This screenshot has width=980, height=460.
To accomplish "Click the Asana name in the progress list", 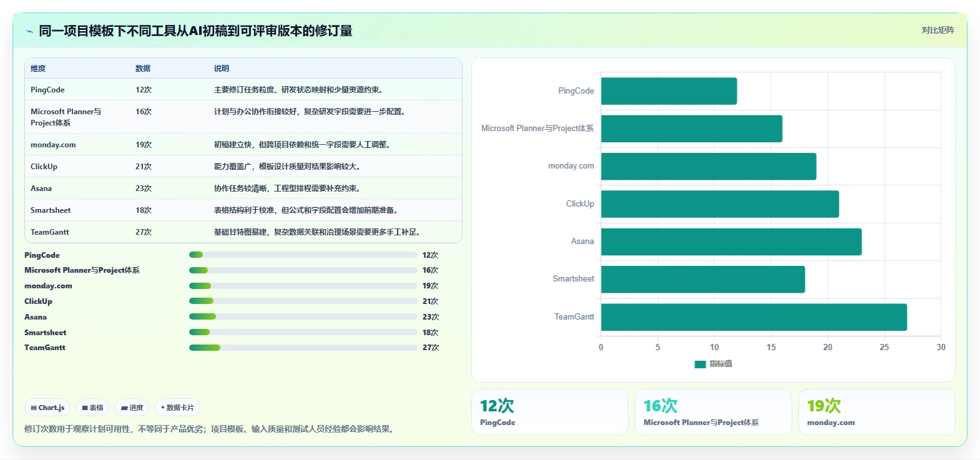I will click(36, 317).
